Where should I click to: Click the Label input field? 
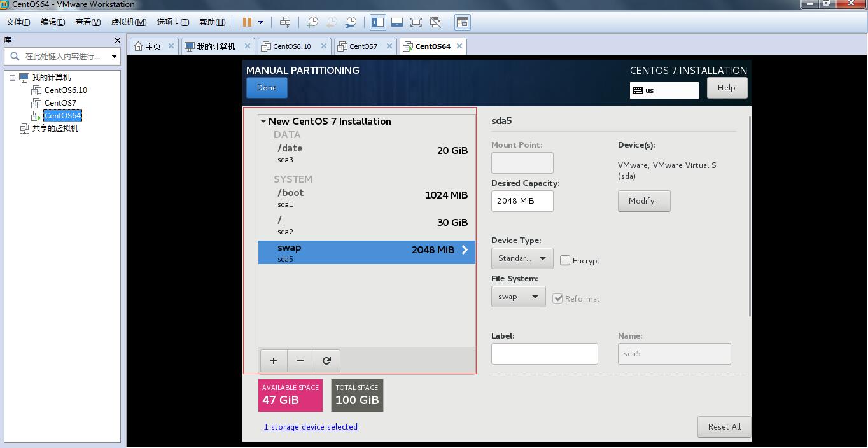tap(545, 354)
